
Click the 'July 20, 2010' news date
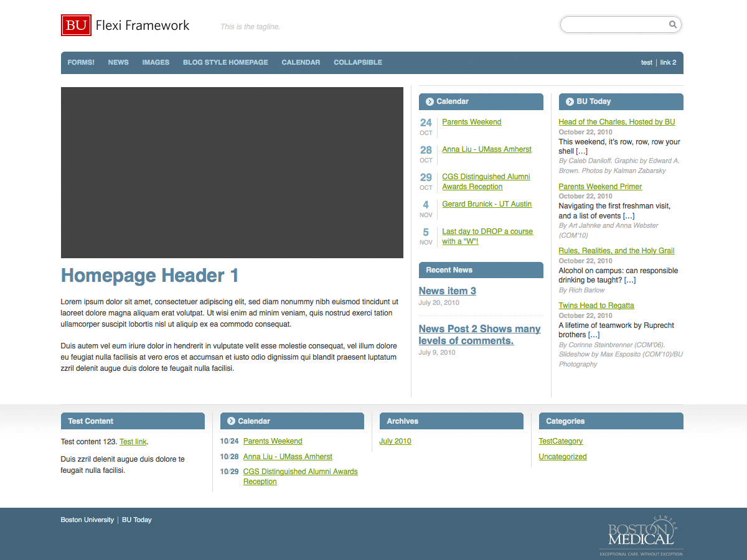pos(439,303)
